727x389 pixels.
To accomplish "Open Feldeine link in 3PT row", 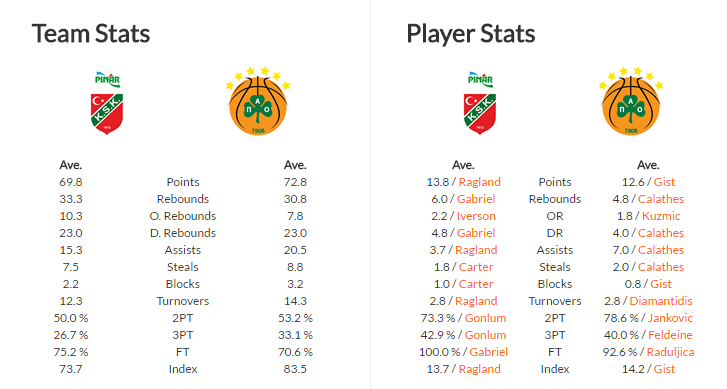I will point(670,335).
